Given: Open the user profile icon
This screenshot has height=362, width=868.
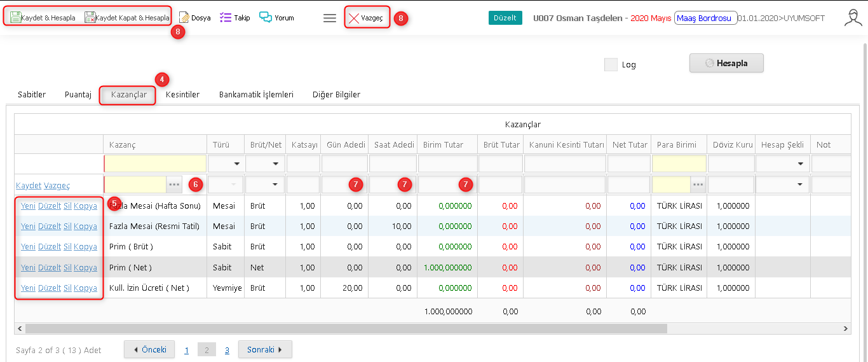Looking at the screenshot, I should coord(853,18).
